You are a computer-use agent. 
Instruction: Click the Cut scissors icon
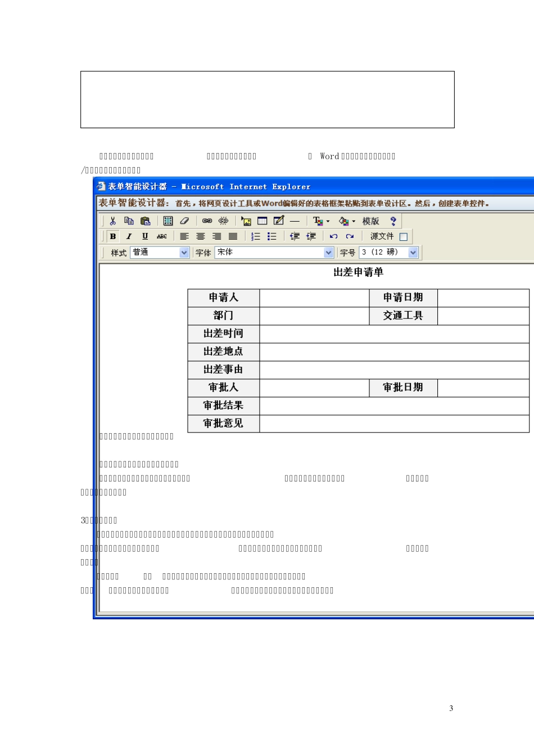click(x=113, y=221)
